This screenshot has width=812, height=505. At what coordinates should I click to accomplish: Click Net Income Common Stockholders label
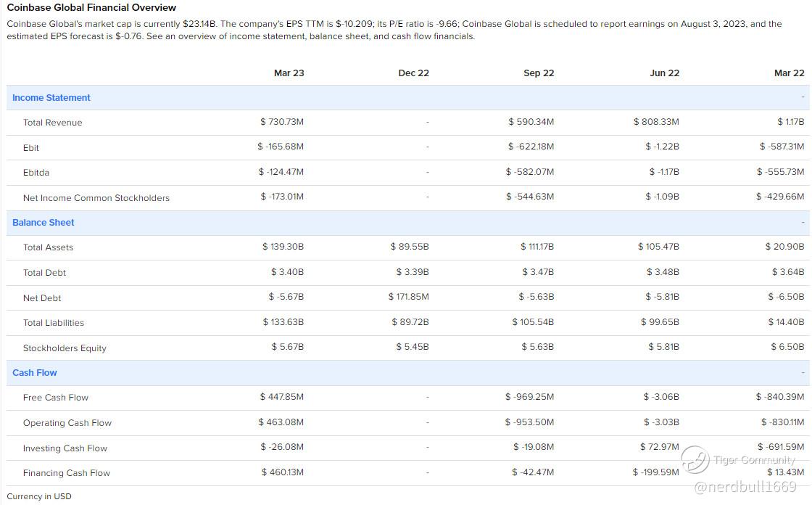96,198
